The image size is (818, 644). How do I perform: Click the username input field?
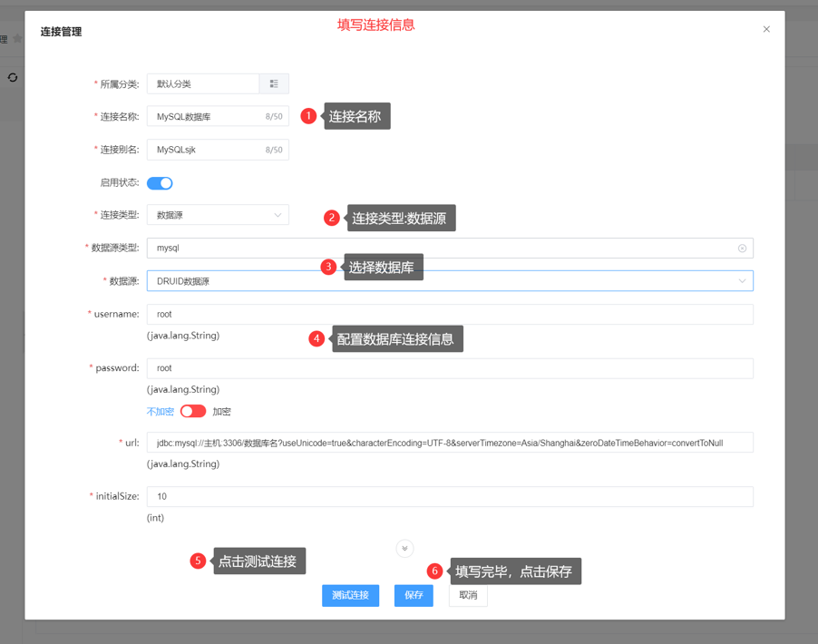coord(449,315)
